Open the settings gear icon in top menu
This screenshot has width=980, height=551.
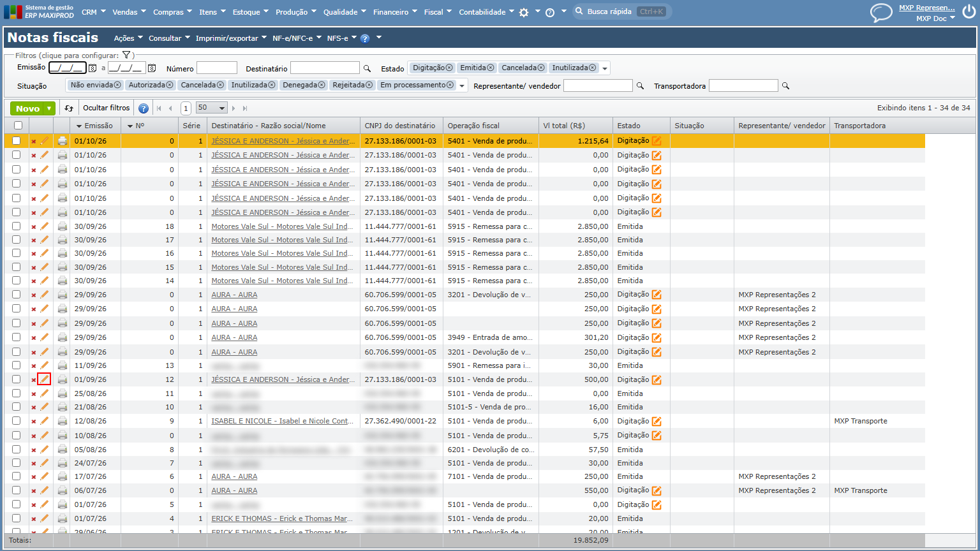(x=524, y=12)
